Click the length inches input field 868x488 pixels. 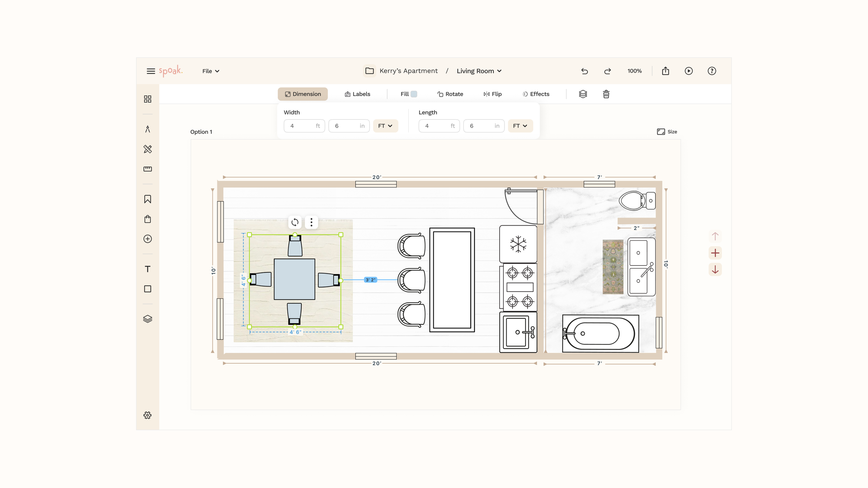(x=484, y=126)
